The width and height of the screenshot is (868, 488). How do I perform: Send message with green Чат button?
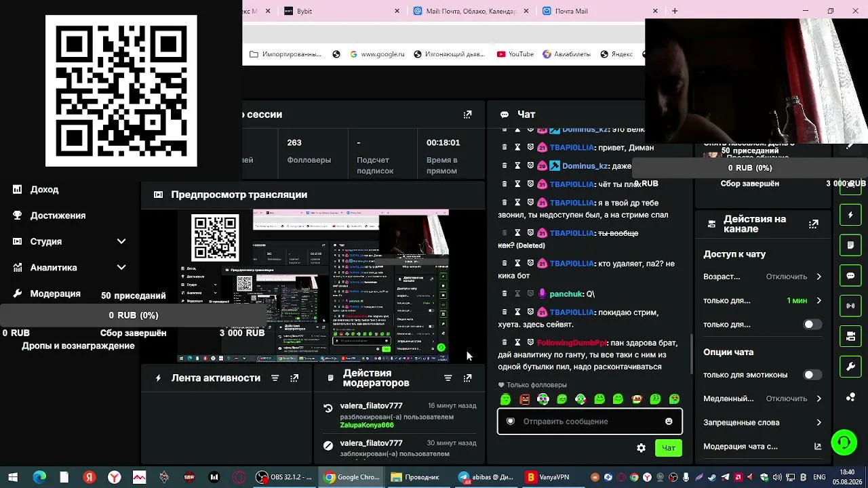pos(669,448)
